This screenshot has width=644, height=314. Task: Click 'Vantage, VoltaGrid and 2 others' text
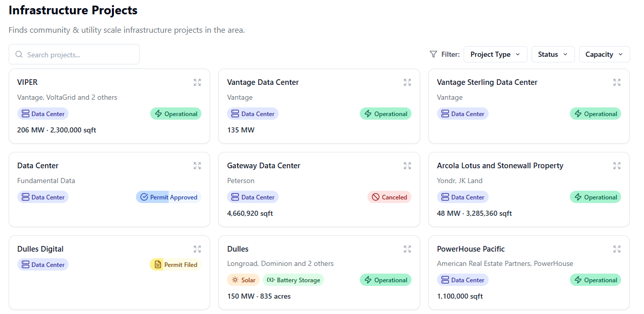(67, 97)
